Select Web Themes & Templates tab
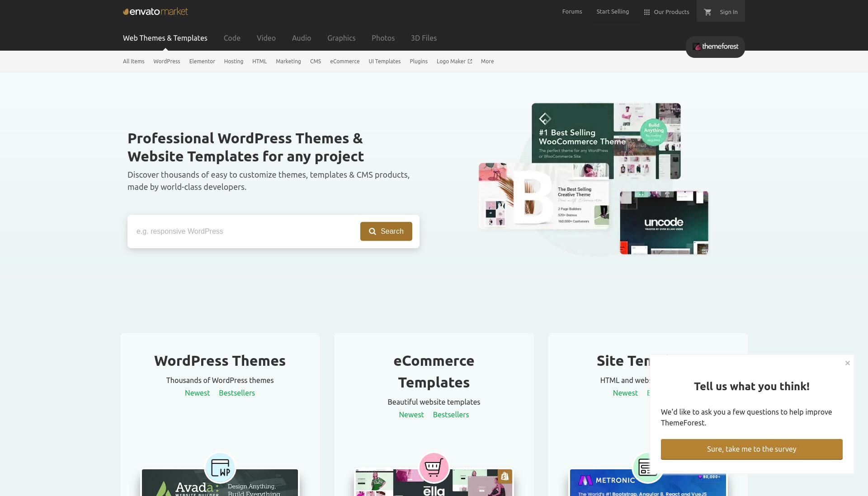 click(165, 38)
